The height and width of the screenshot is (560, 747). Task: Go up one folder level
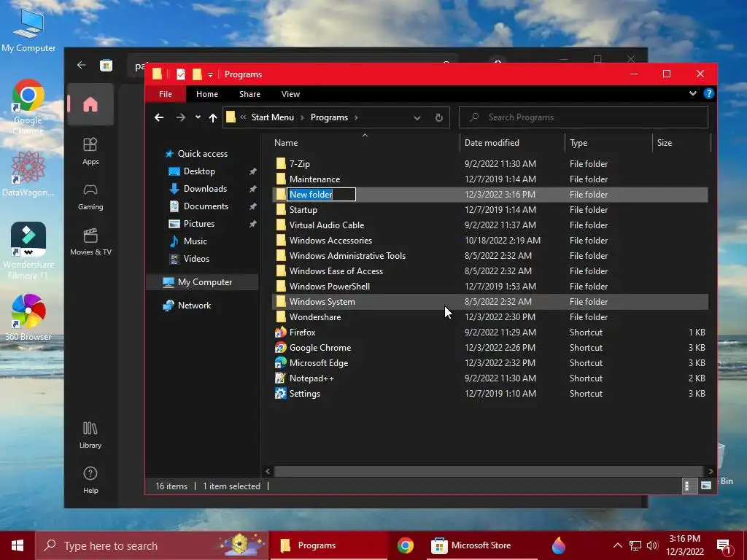(213, 117)
